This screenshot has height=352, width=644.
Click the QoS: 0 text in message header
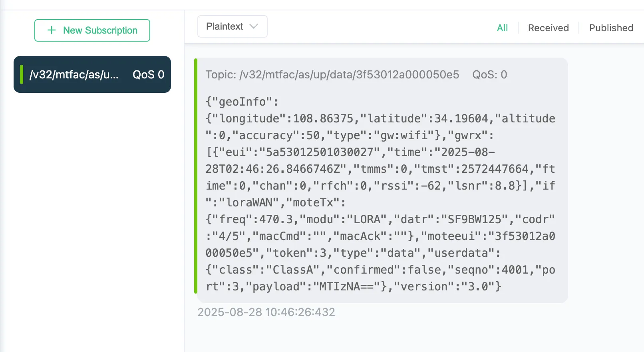[489, 75]
